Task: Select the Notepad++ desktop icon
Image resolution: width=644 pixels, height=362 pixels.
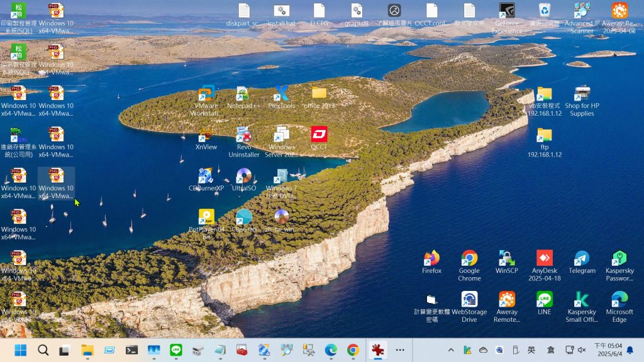Action: point(243,94)
